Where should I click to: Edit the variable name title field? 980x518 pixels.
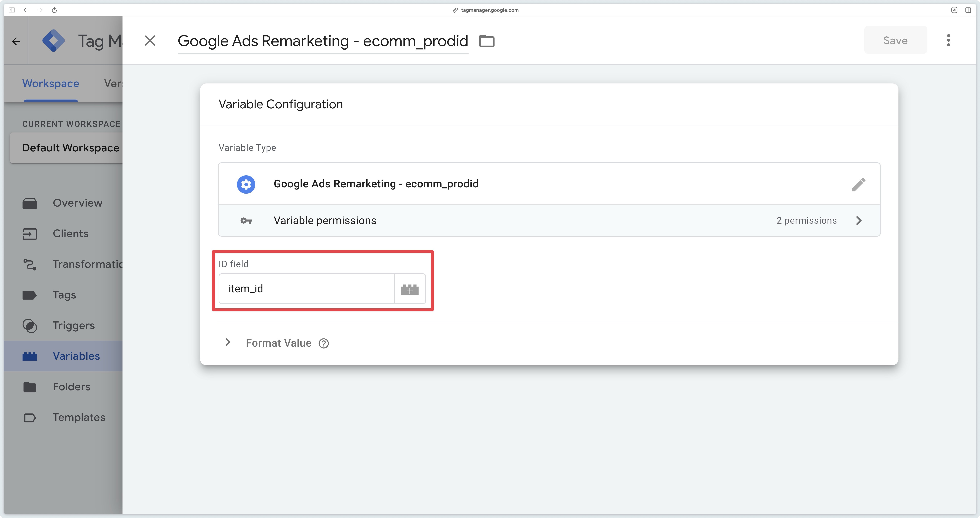(323, 41)
